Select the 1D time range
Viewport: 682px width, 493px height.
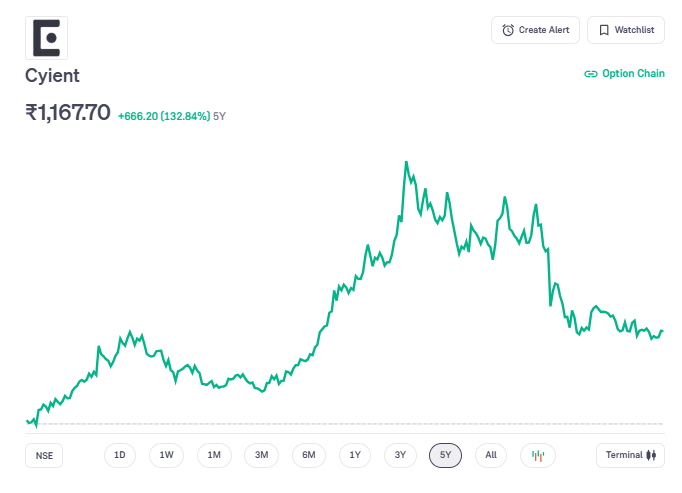pyautogui.click(x=120, y=456)
